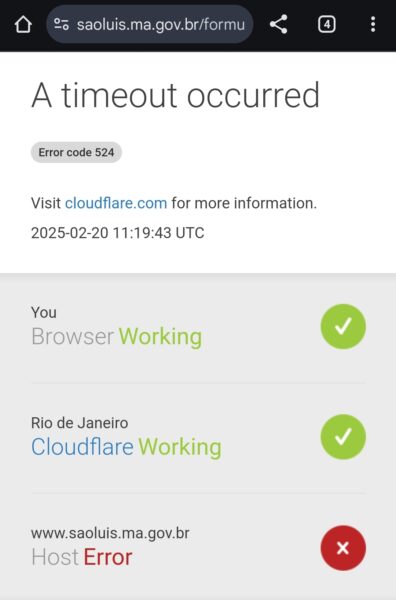Tap the 'You' label above Browser

click(44, 313)
